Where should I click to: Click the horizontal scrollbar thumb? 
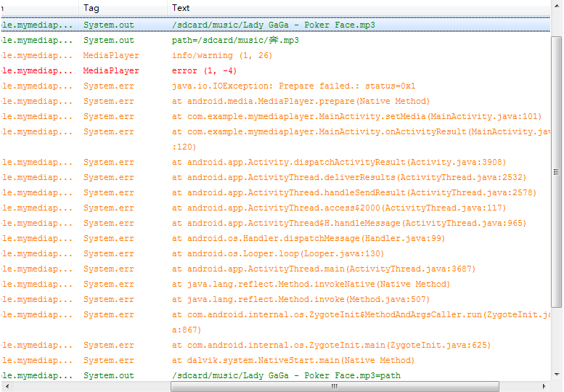(x=335, y=387)
